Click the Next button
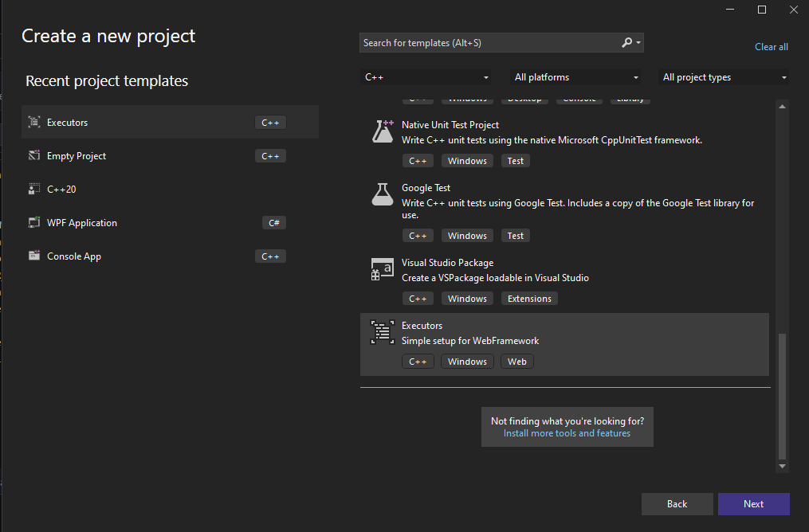This screenshot has width=809, height=532. coord(754,504)
